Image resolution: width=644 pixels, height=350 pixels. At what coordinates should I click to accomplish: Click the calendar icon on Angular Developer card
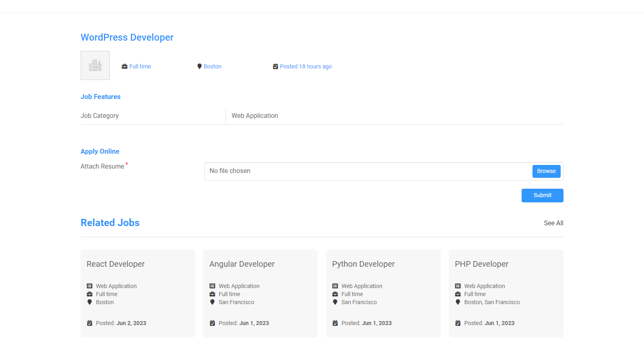(x=213, y=323)
